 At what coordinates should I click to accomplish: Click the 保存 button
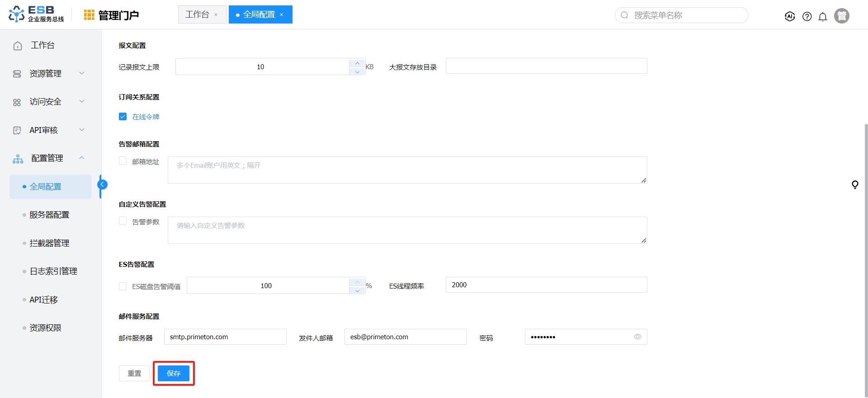point(174,373)
